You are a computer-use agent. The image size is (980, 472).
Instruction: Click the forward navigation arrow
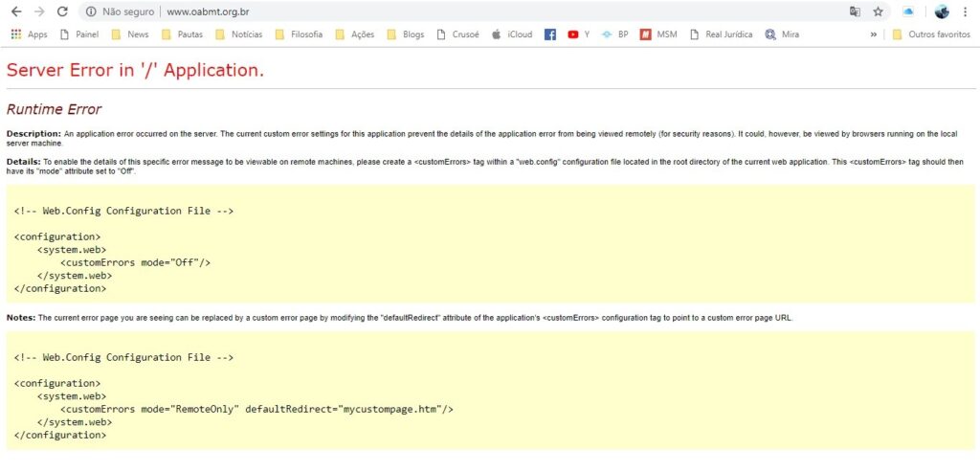[x=39, y=11]
